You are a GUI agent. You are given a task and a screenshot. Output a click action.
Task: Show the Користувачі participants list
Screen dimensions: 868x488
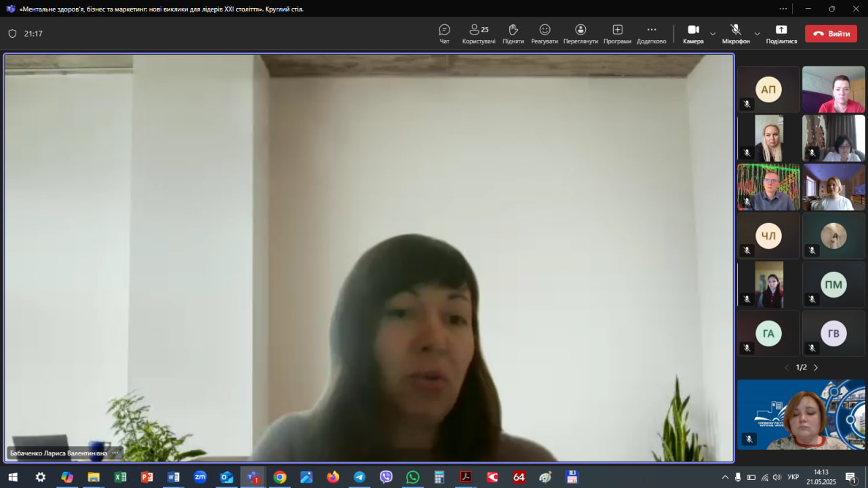coord(479,34)
